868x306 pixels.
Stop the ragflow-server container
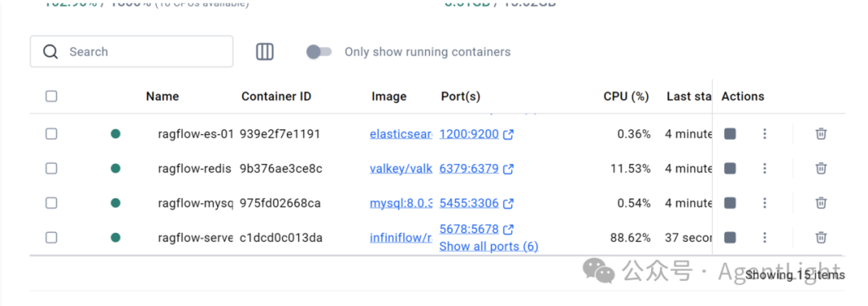[x=730, y=238]
